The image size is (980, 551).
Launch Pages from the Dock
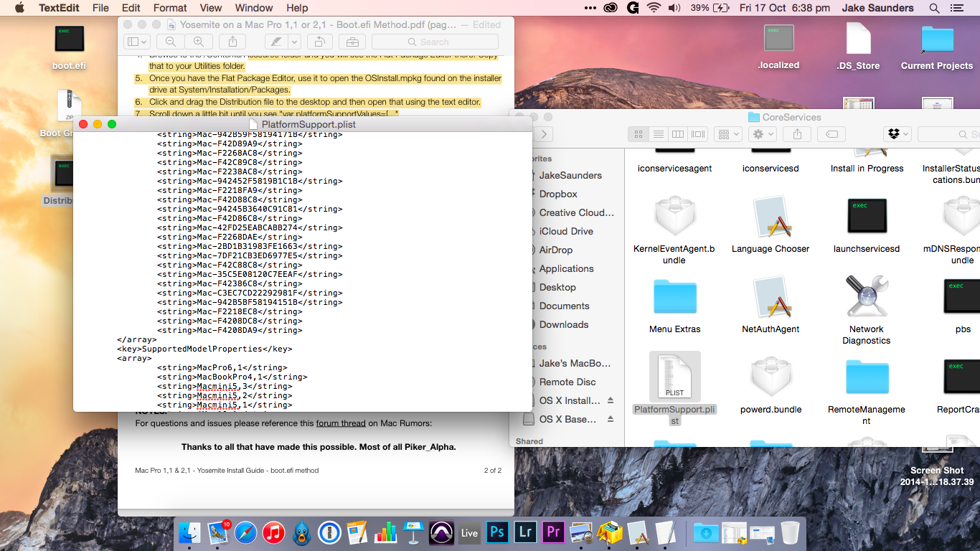357,532
